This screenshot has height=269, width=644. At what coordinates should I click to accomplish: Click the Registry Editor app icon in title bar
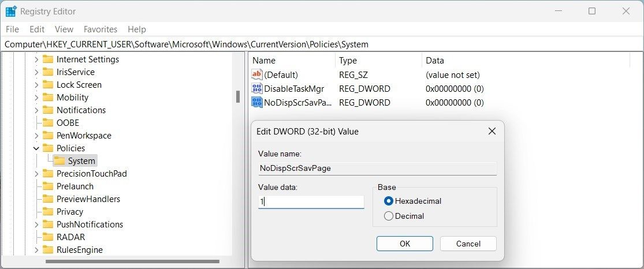[11, 12]
